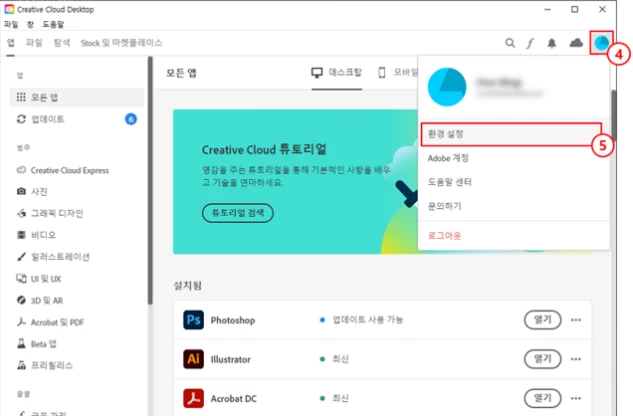
Task: Click 로그아웃 to sign out
Action: [444, 235]
